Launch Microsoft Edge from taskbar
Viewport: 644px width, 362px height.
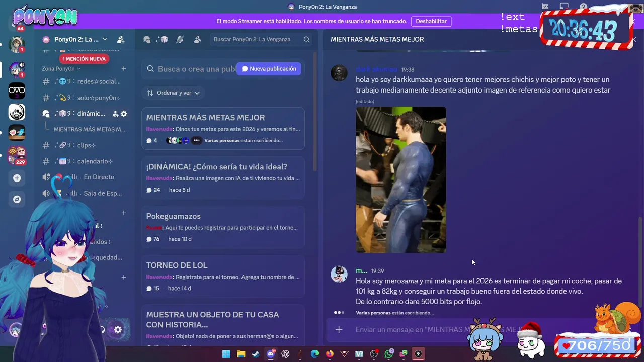point(315,354)
